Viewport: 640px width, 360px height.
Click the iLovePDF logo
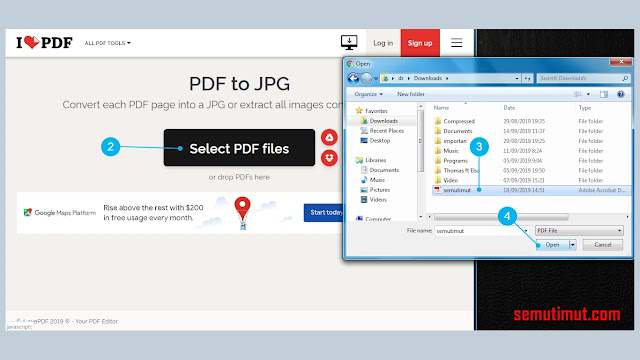44,42
